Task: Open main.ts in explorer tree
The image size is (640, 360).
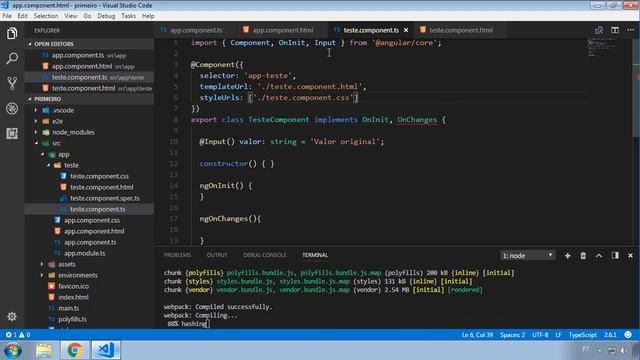Action: pos(68,308)
